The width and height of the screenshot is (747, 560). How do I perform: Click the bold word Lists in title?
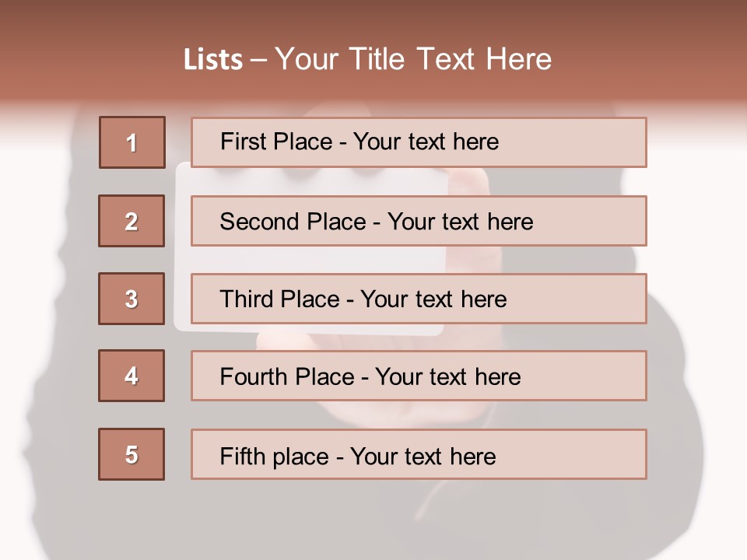click(x=212, y=60)
